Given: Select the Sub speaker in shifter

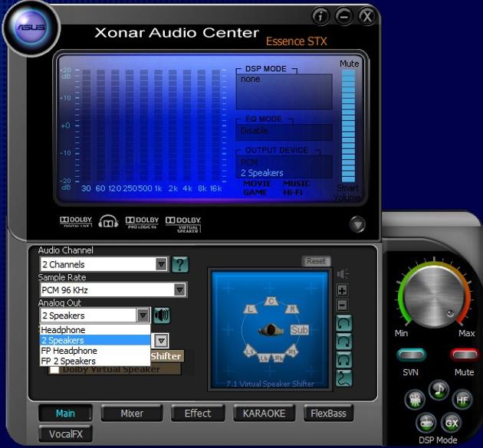Looking at the screenshot, I should tap(299, 330).
